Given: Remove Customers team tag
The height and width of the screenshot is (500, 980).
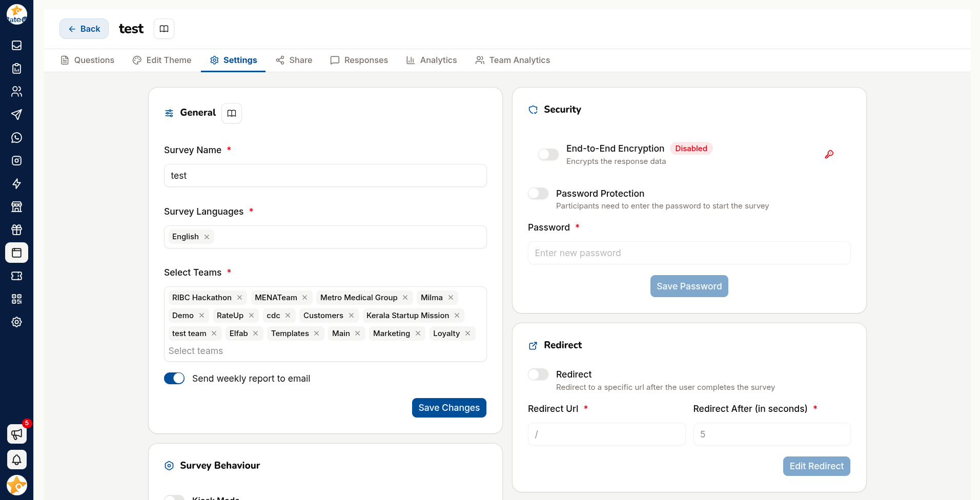Looking at the screenshot, I should point(351,316).
